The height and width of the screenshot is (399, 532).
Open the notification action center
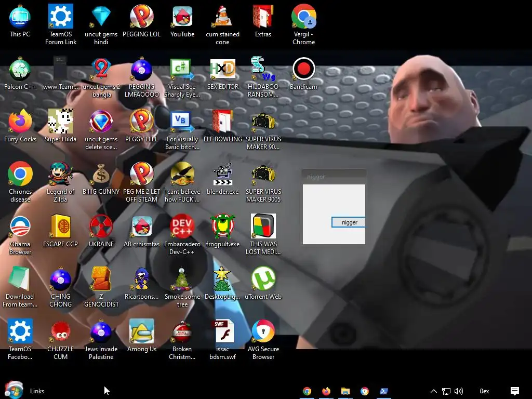[x=515, y=391]
